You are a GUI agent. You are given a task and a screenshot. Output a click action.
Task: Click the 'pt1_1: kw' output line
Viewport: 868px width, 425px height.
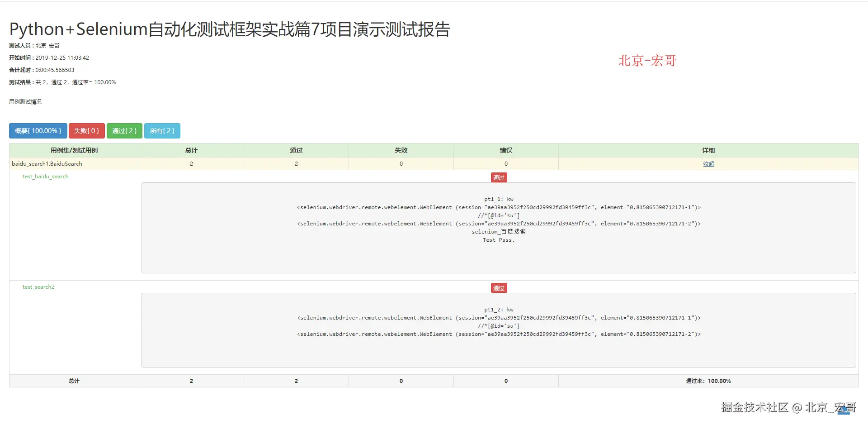[x=499, y=199]
